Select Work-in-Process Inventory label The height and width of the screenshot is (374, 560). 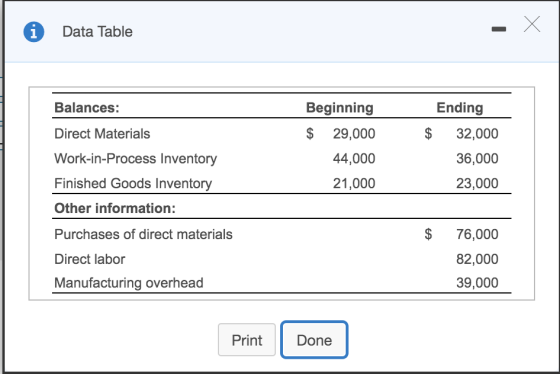pos(135,159)
